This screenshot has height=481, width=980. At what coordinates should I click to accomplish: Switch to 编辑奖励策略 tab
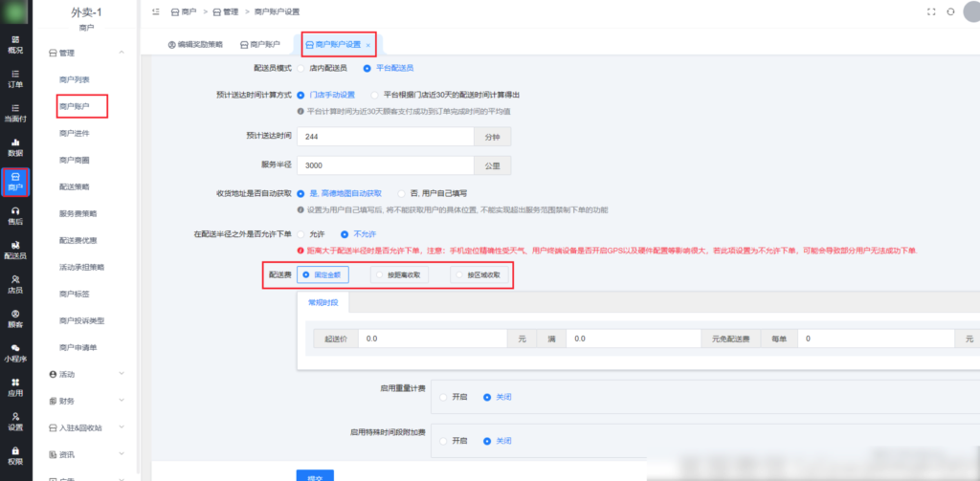(195, 44)
